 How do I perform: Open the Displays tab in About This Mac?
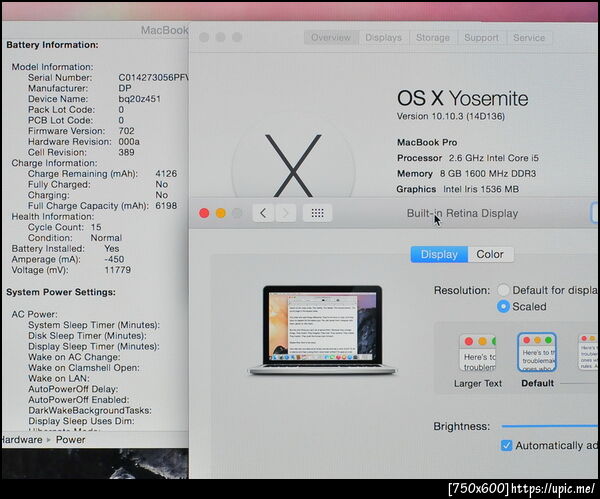click(x=384, y=38)
